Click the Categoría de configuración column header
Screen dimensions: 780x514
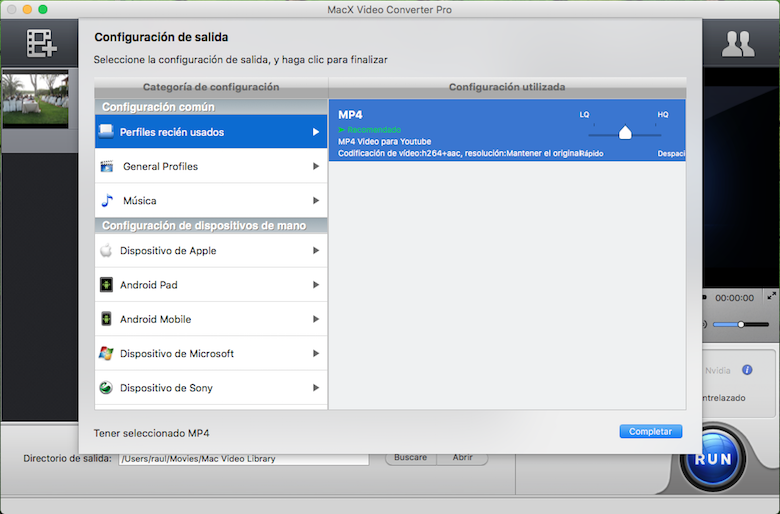pos(211,87)
